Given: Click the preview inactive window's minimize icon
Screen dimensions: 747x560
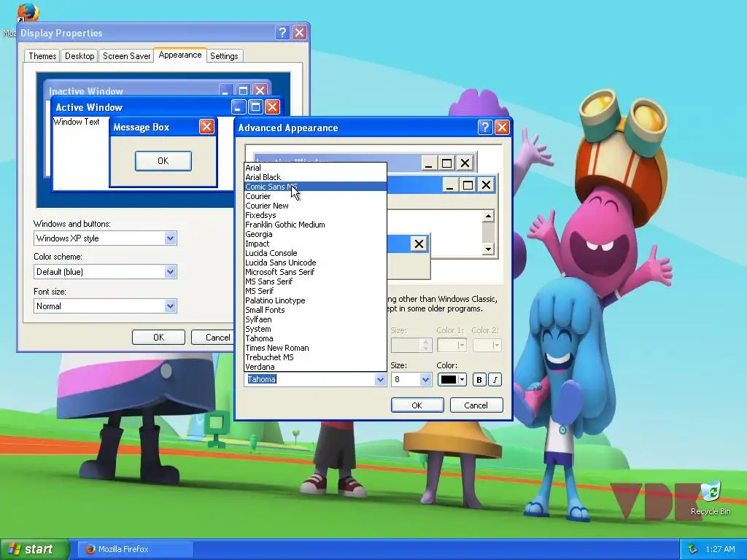Looking at the screenshot, I should coord(428,163).
